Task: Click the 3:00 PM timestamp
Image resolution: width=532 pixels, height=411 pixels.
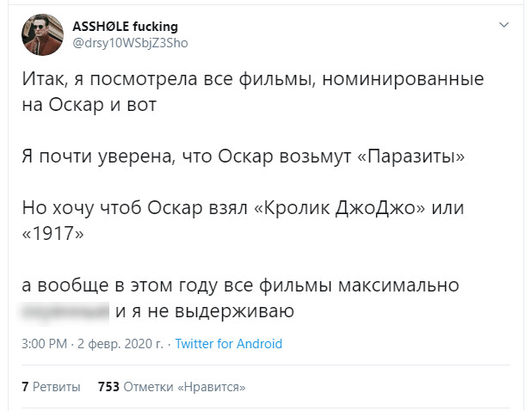Action: (x=44, y=344)
